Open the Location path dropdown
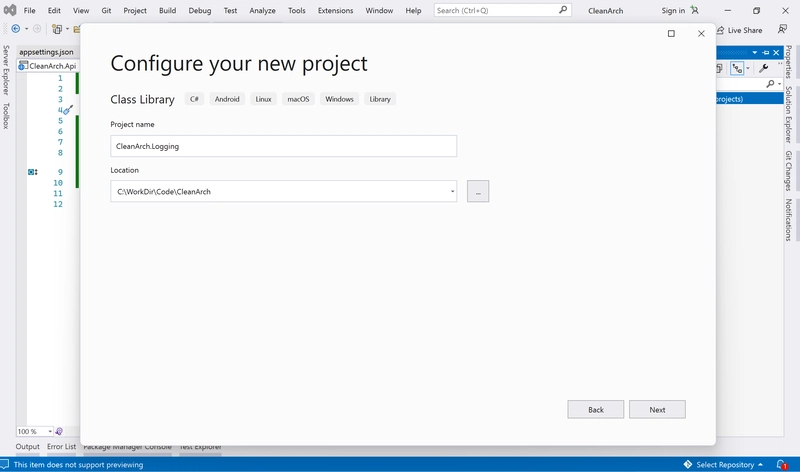The height and width of the screenshot is (472, 800). (452, 191)
